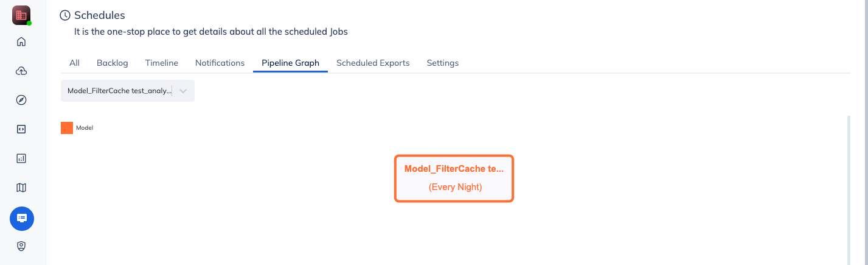Open the bar chart reports icon
This screenshot has width=868, height=265.
point(21,158)
